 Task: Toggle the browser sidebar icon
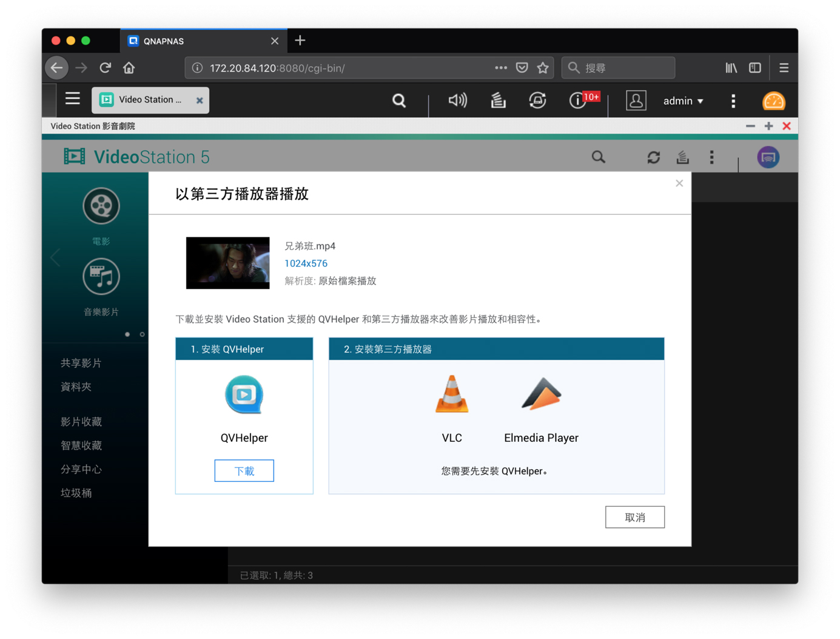pos(755,68)
